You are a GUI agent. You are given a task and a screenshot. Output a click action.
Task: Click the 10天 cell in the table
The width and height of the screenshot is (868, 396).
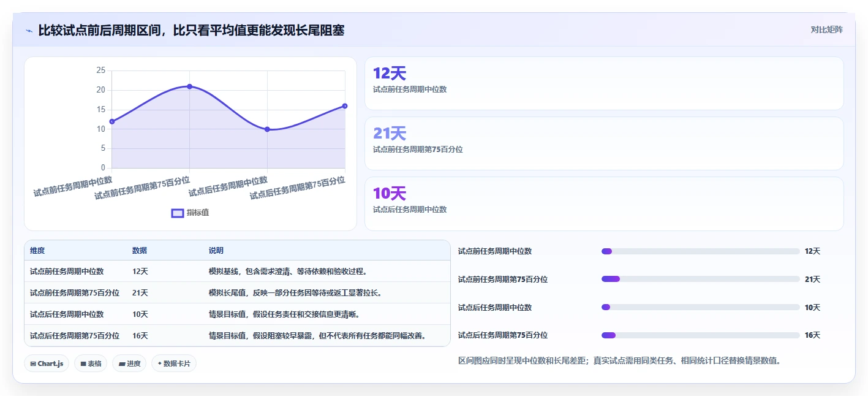[x=140, y=314]
